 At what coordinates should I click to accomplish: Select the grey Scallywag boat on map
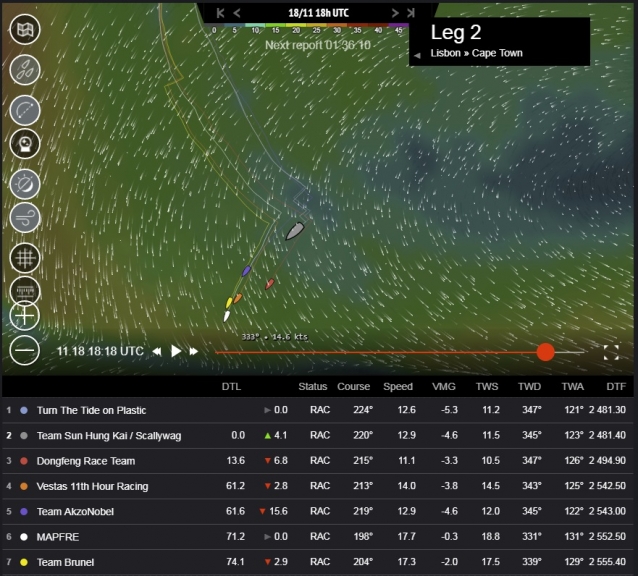(295, 231)
